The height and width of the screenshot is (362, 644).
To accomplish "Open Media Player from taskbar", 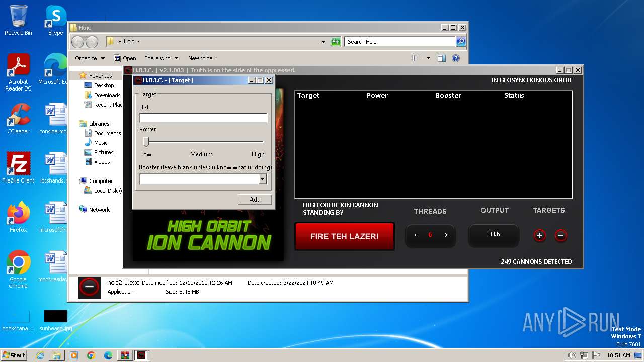I will pyautogui.click(x=74, y=355).
